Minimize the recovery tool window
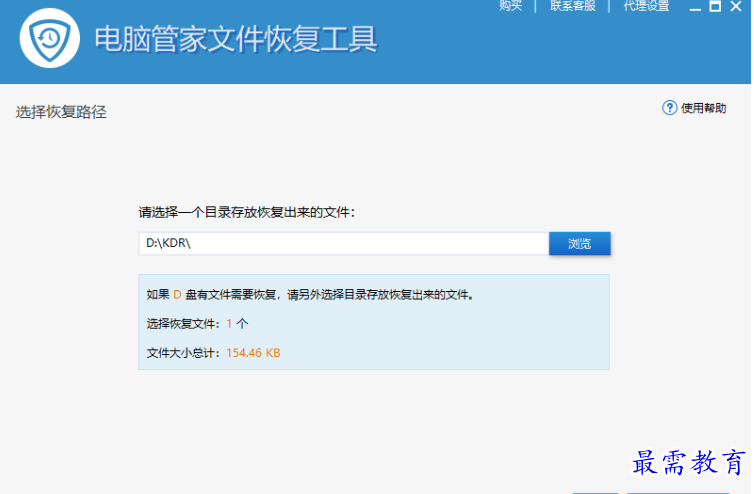This screenshot has width=754, height=494. tap(695, 7)
